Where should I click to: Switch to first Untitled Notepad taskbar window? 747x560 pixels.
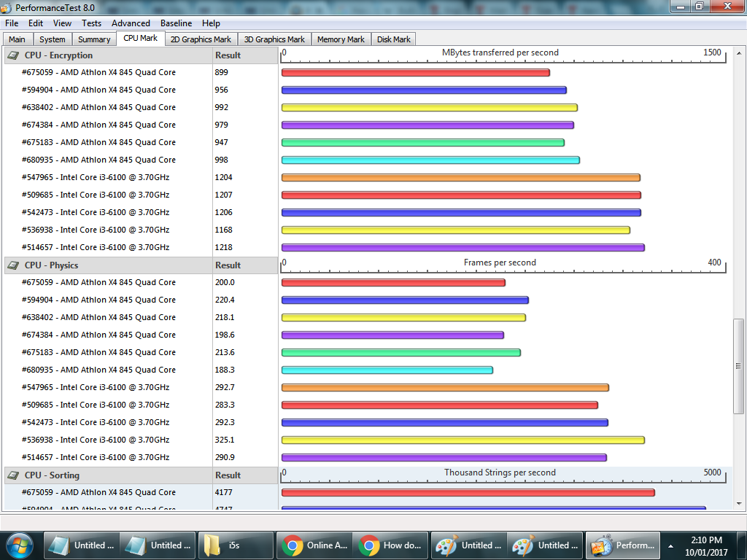pyautogui.click(x=82, y=545)
